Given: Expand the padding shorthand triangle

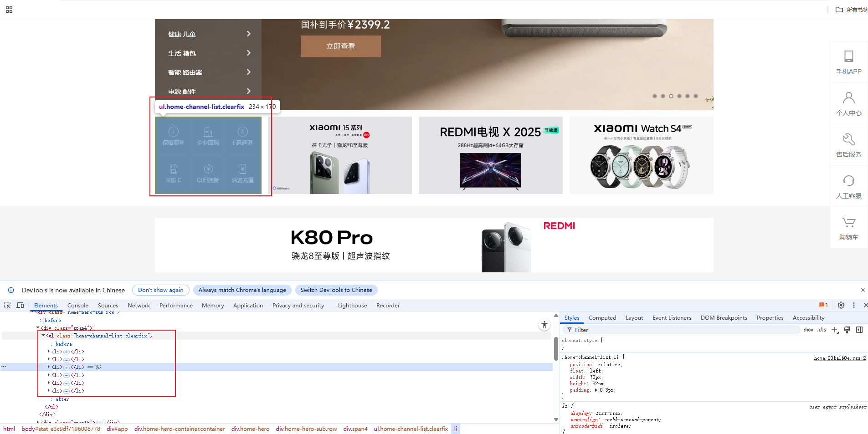Looking at the screenshot, I should 596,390.
